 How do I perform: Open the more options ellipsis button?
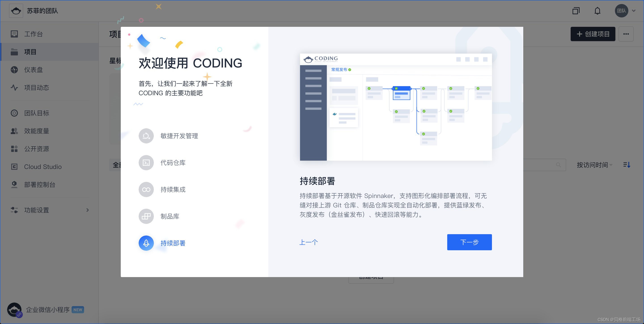(x=626, y=34)
